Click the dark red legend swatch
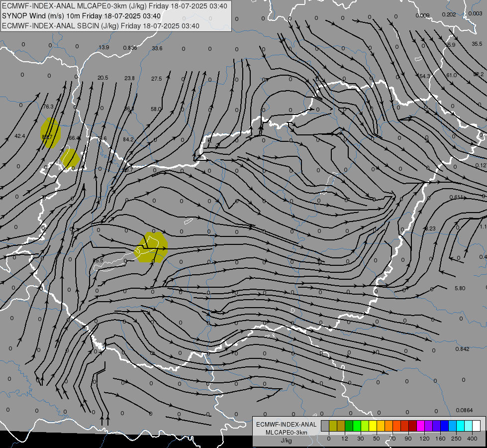The width and height of the screenshot is (487, 448). click(412, 426)
